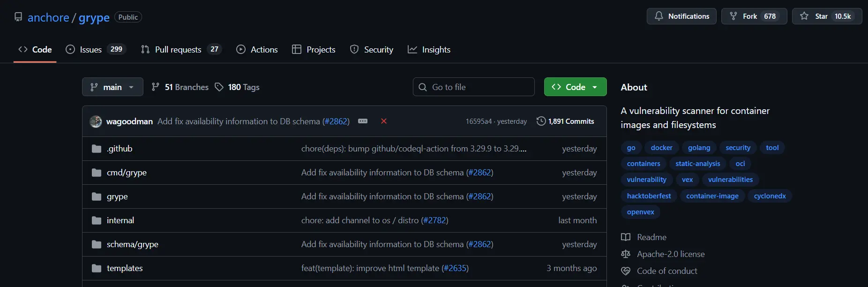Open the grype repository link
868x287 pixels.
[94, 17]
